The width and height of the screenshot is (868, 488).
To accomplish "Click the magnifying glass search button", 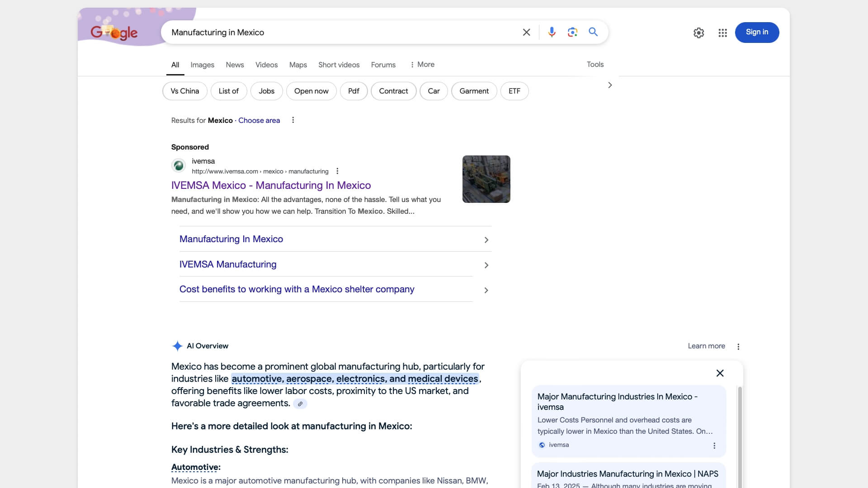I will click(x=593, y=32).
